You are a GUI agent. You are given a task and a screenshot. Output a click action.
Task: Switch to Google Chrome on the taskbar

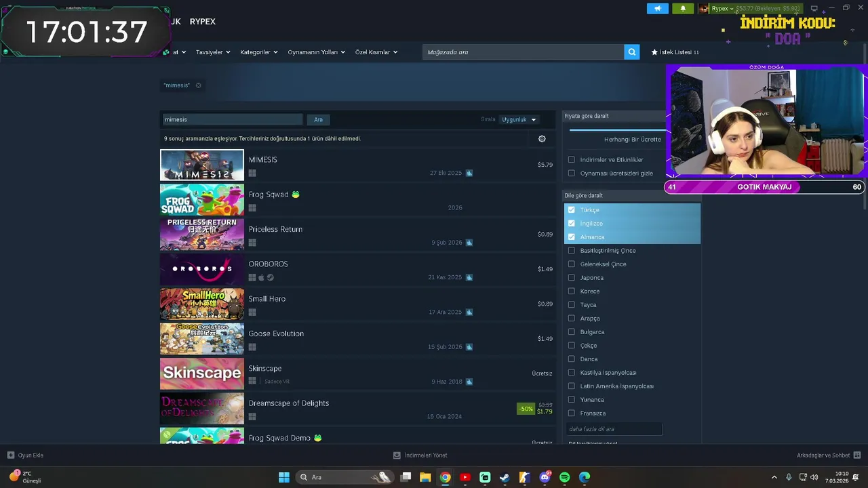click(x=445, y=477)
